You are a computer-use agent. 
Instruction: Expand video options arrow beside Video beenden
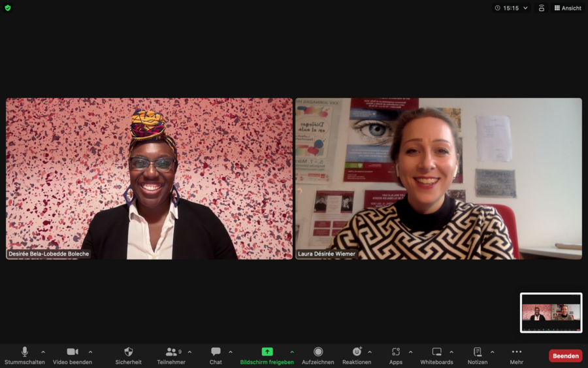90,352
